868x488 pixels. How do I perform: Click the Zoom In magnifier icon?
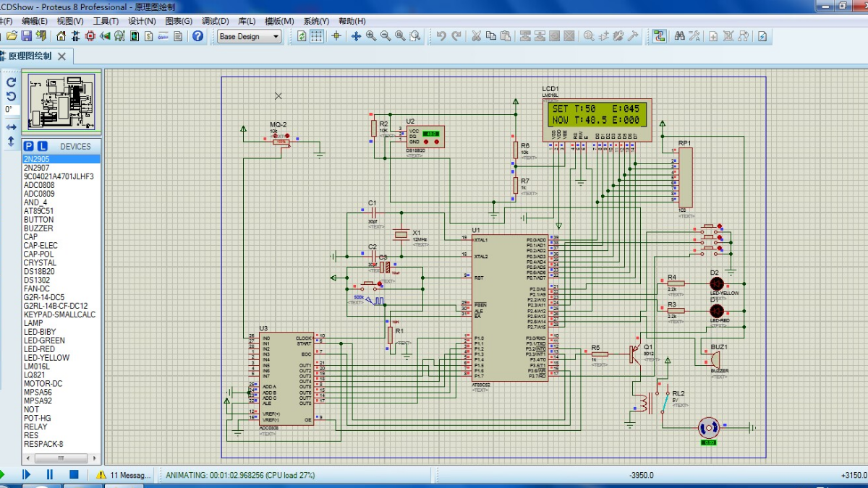point(371,36)
